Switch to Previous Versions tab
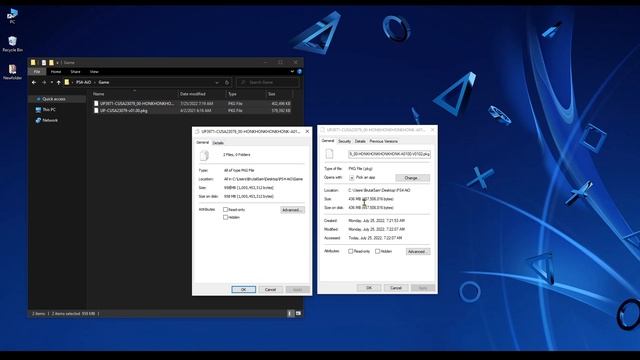This screenshot has height=360, width=640. pos(383,141)
